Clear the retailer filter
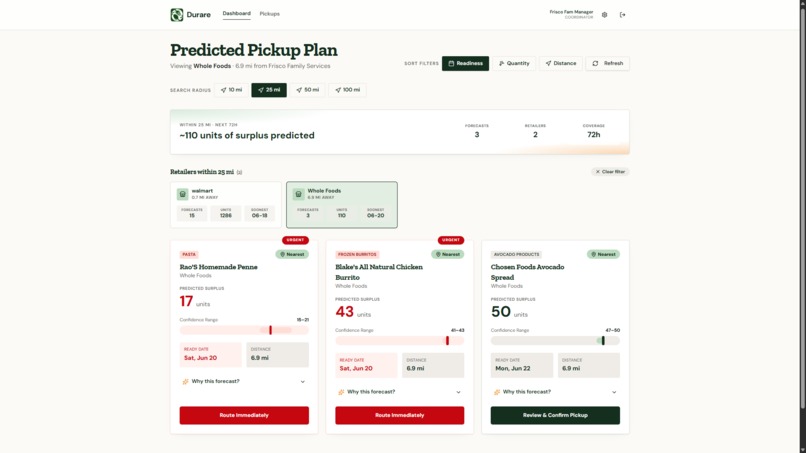 (610, 172)
